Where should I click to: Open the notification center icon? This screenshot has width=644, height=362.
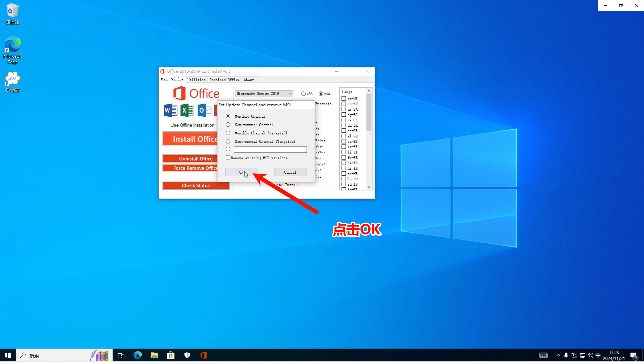pyautogui.click(x=634, y=356)
